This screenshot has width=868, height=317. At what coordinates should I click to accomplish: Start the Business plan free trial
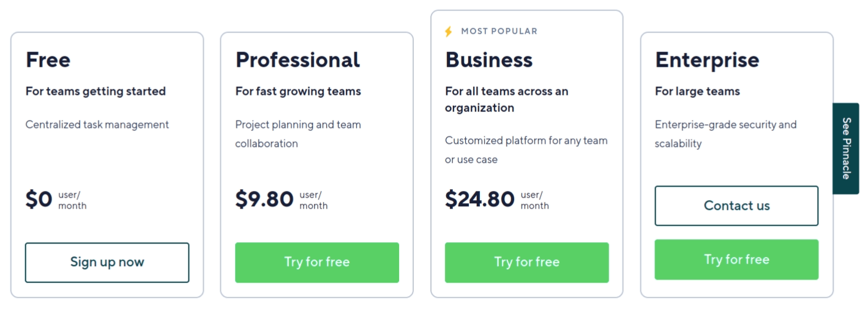click(x=527, y=263)
